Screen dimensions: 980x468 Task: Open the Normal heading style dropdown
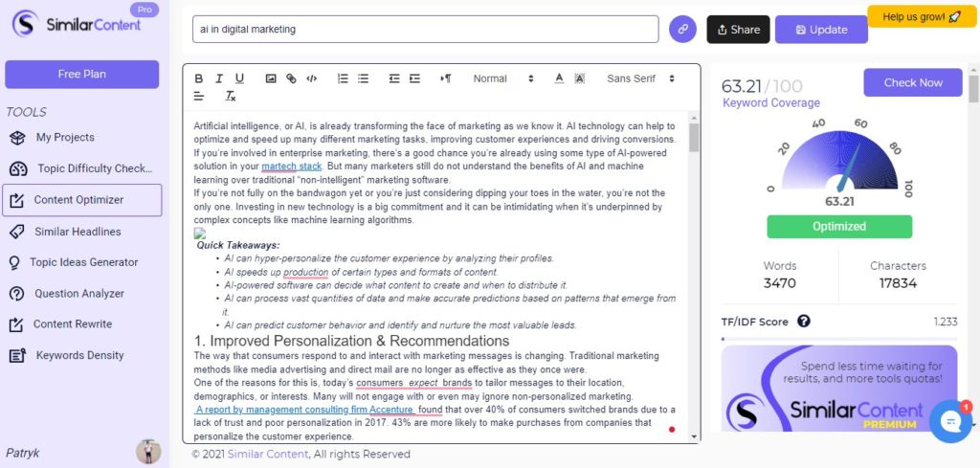click(x=503, y=78)
